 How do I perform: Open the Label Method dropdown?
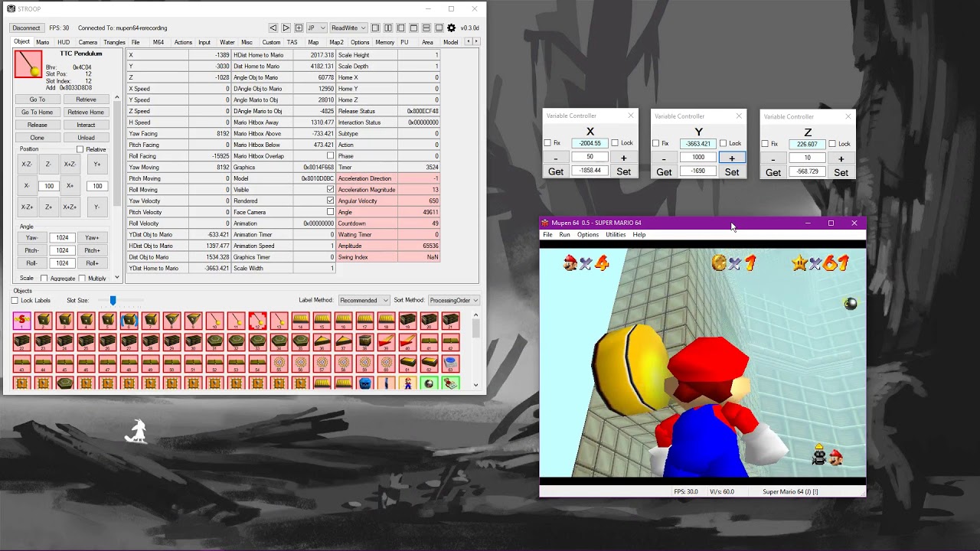(x=364, y=301)
